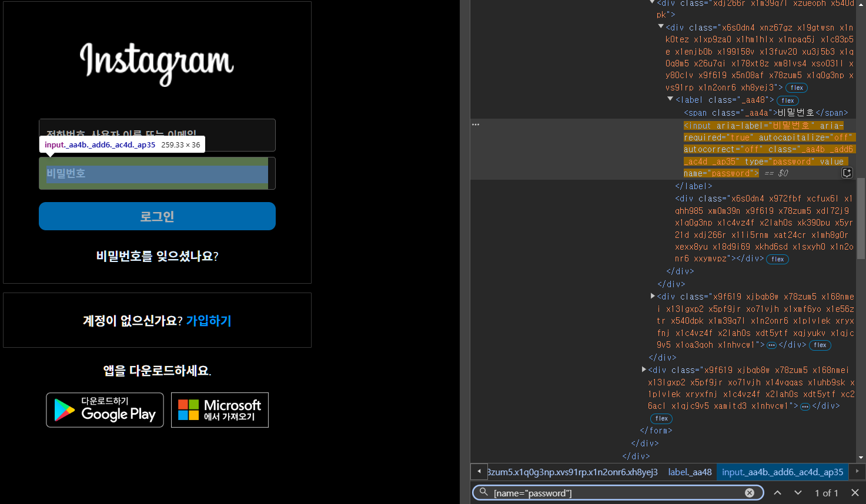Click the 가입하기 sign up link
This screenshot has width=866, height=504.
(209, 321)
